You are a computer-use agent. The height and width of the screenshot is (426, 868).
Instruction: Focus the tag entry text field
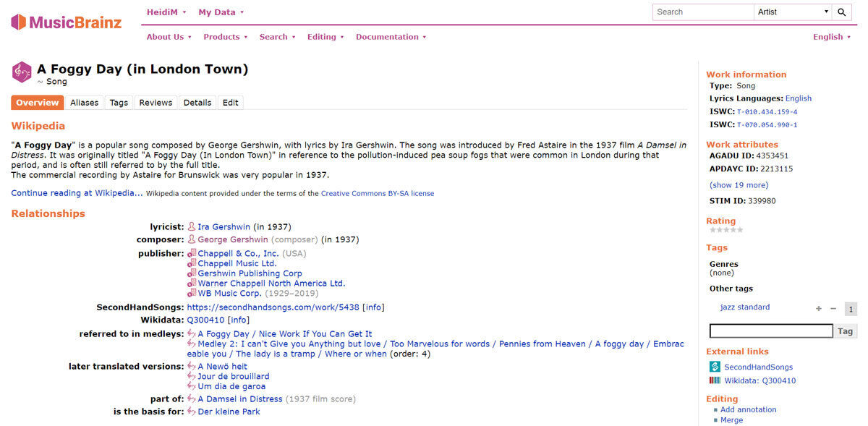pyautogui.click(x=770, y=331)
